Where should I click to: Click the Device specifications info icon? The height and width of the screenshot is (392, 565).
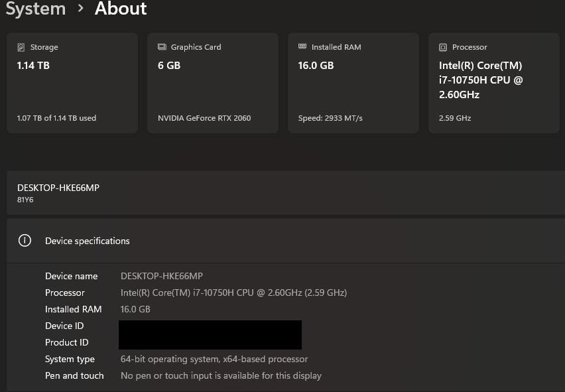click(25, 240)
